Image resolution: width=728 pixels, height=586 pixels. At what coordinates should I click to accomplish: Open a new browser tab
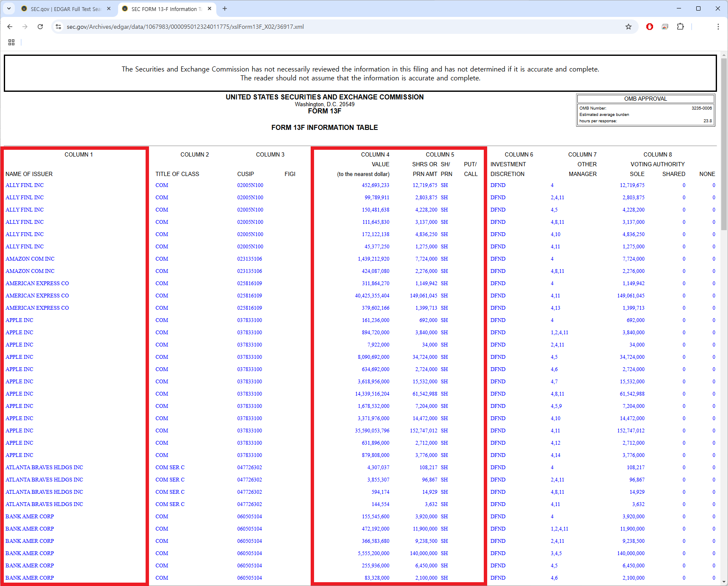225,8
